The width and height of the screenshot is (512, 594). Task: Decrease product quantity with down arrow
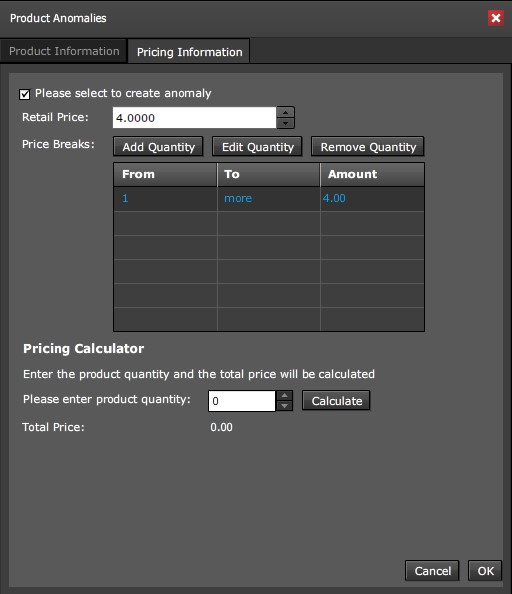pyautogui.click(x=284, y=406)
